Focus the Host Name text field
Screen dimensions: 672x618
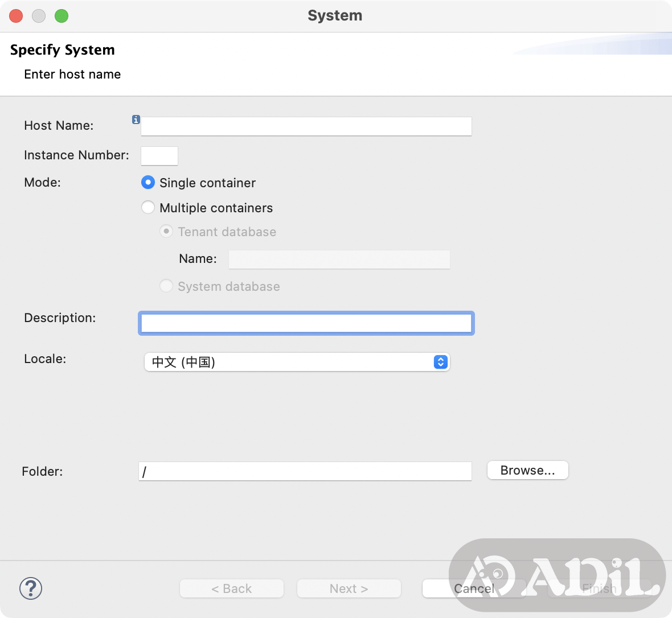(x=306, y=126)
